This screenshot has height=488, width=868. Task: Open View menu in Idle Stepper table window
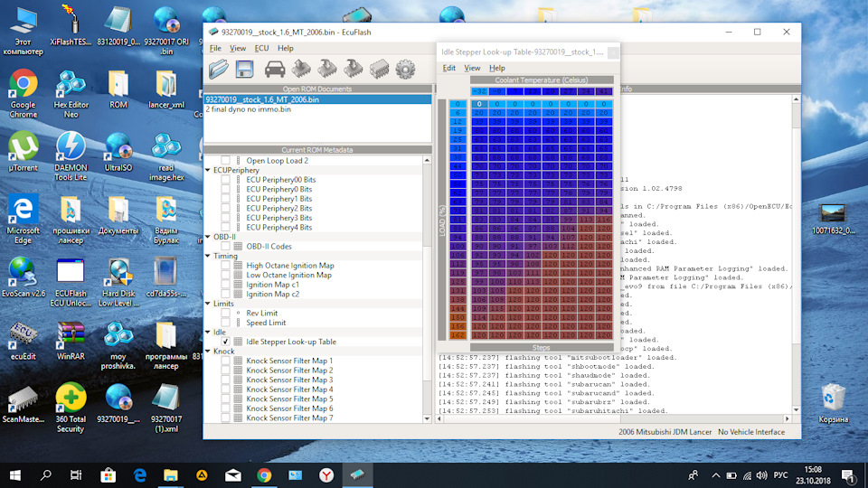pos(472,68)
